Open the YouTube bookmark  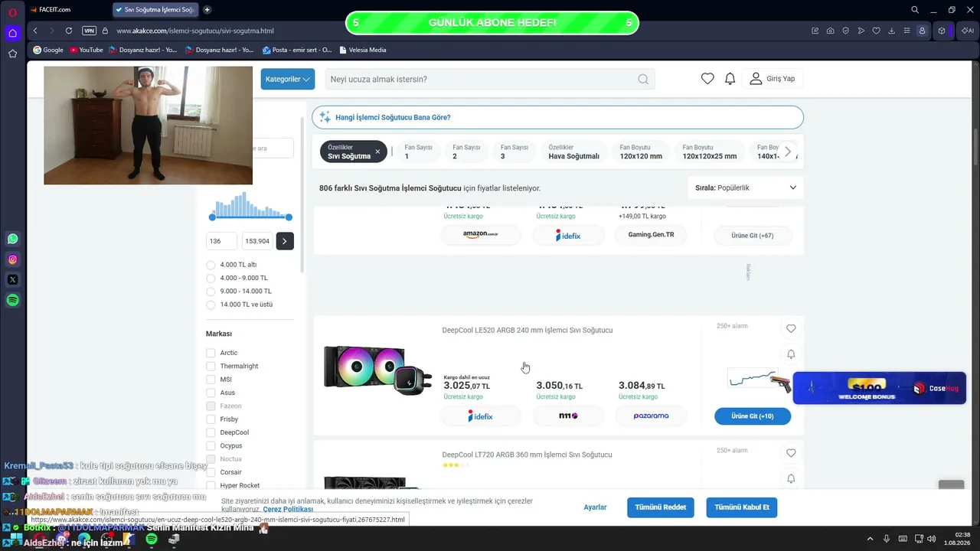click(86, 50)
